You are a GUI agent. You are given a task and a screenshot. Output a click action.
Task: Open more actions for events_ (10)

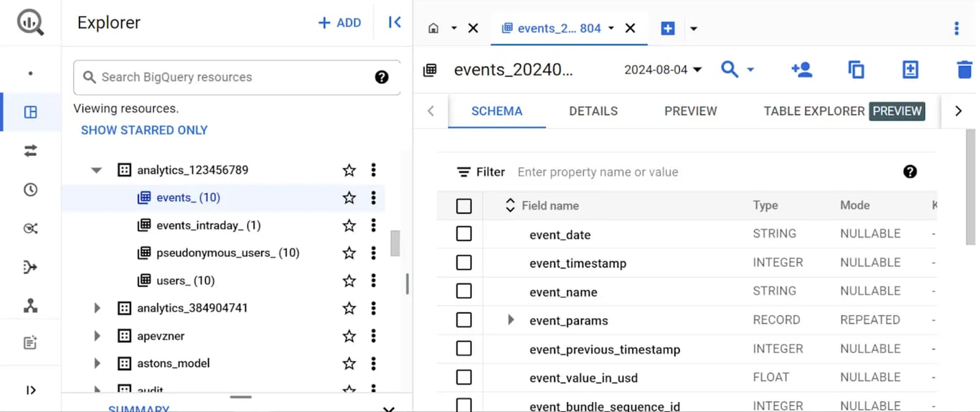click(374, 197)
